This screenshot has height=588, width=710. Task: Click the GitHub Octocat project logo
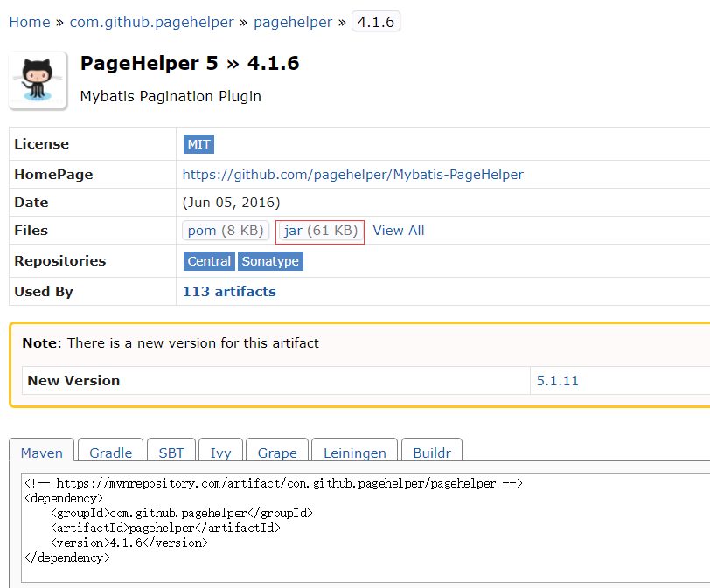coord(38,80)
